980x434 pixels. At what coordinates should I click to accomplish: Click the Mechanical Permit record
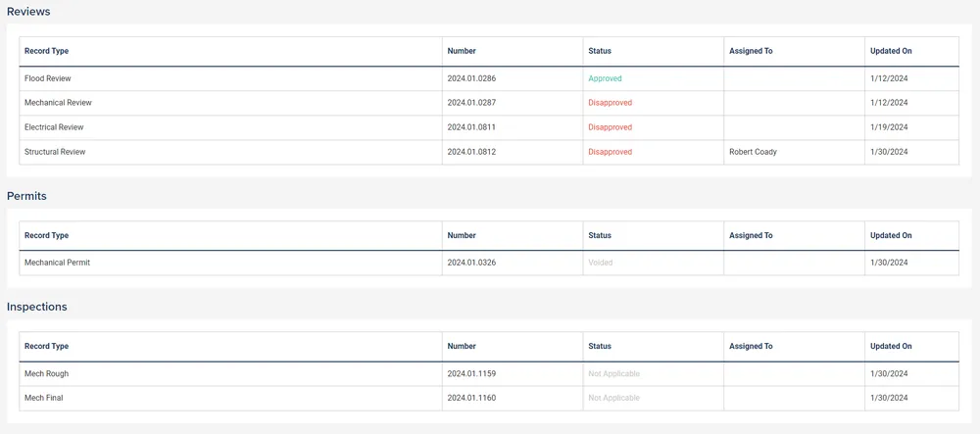tap(58, 263)
